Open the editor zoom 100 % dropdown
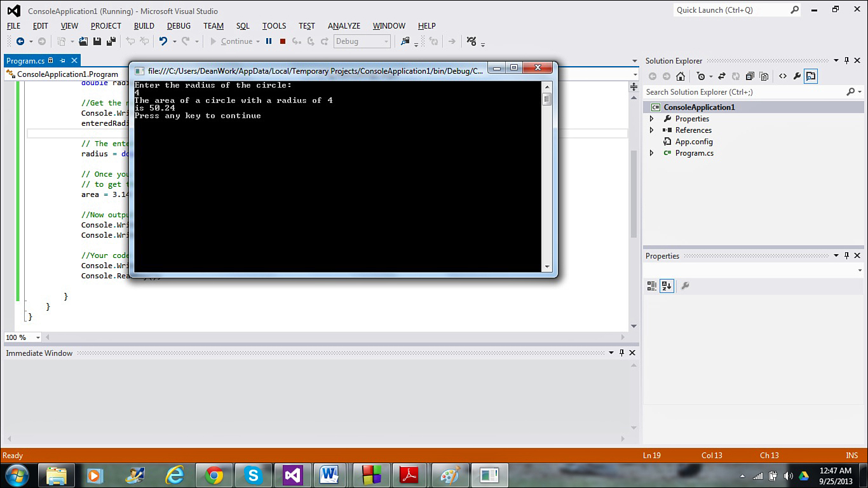 pos(37,338)
